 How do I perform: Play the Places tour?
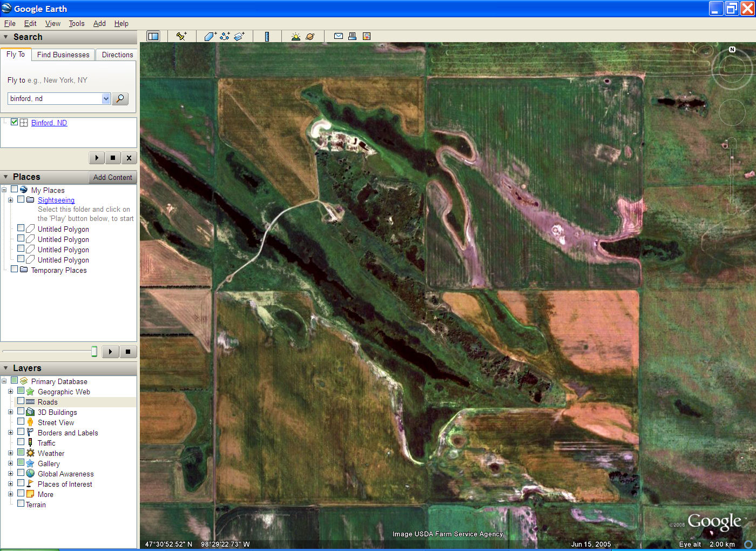tap(110, 352)
